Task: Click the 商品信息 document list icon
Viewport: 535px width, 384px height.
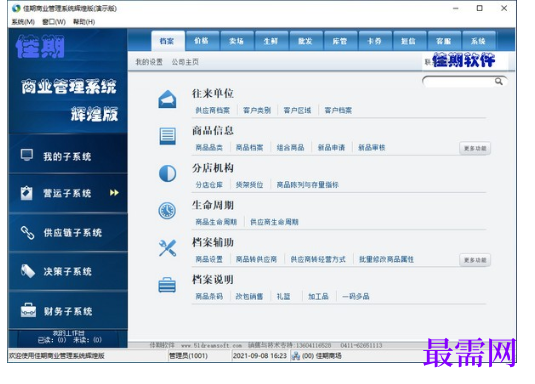Action: 168,136
